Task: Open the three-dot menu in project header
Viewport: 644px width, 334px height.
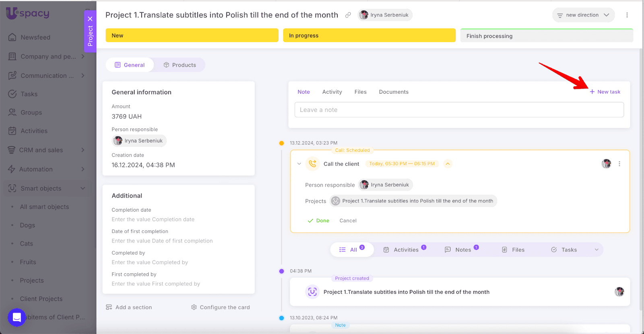Action: pos(627,15)
